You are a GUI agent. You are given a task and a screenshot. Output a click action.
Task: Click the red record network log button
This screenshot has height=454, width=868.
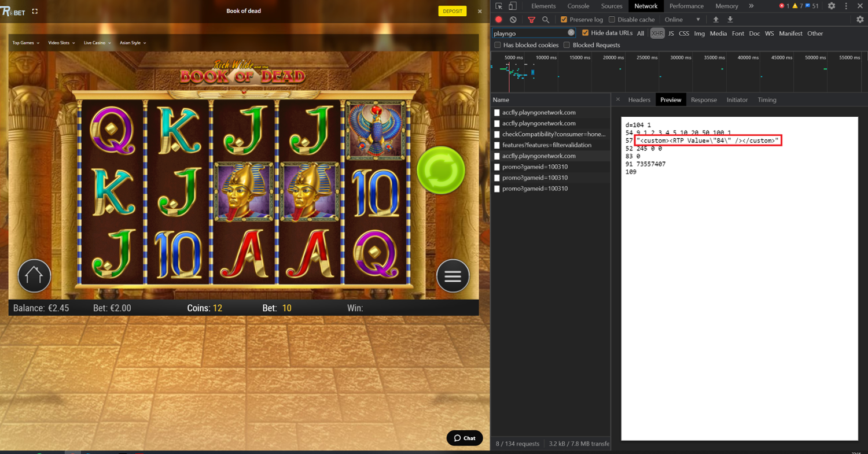pyautogui.click(x=498, y=20)
